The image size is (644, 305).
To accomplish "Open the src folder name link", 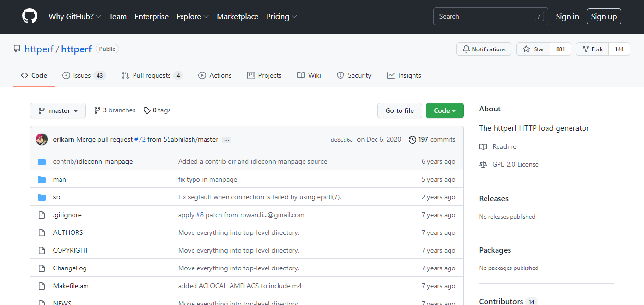I will click(x=57, y=197).
